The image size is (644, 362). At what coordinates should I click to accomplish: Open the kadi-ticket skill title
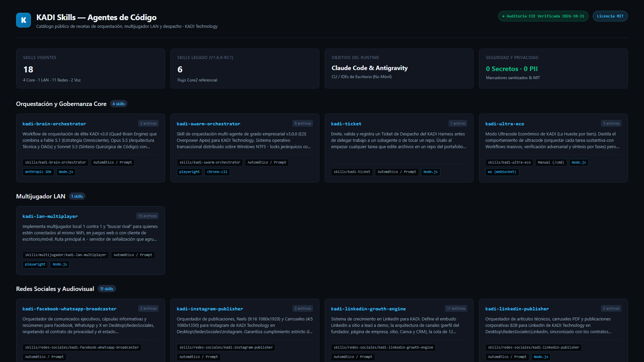tap(346, 124)
